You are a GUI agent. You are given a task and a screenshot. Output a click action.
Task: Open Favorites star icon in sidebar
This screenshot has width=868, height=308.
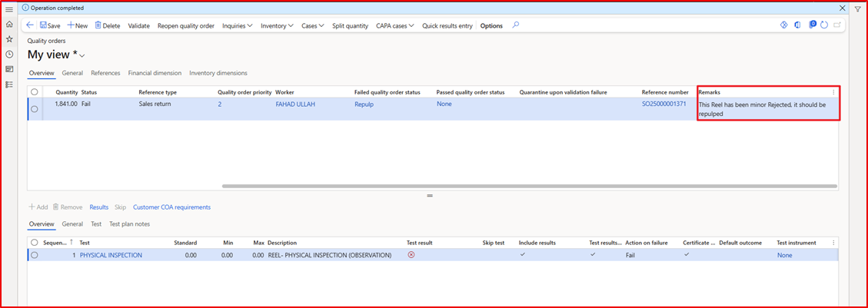pos(9,38)
